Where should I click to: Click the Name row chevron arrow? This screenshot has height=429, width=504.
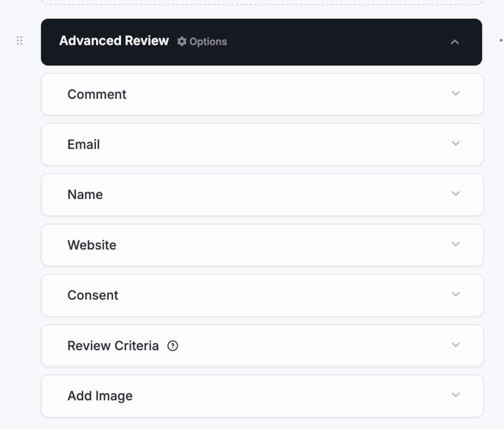click(456, 194)
